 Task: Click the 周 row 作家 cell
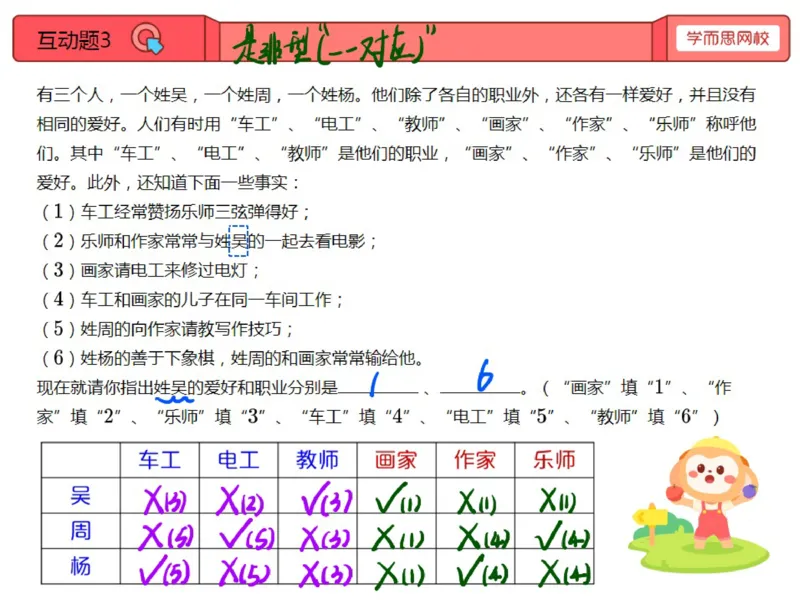[476, 531]
